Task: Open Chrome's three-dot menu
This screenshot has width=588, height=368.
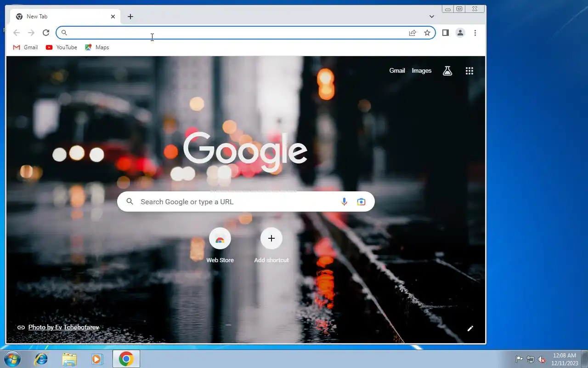Action: (x=475, y=33)
